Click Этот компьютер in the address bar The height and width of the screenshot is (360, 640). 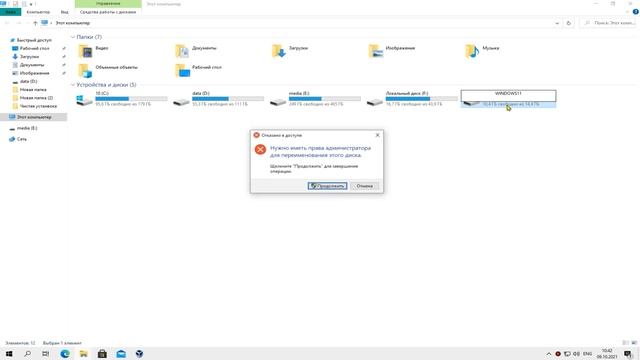tap(73, 23)
